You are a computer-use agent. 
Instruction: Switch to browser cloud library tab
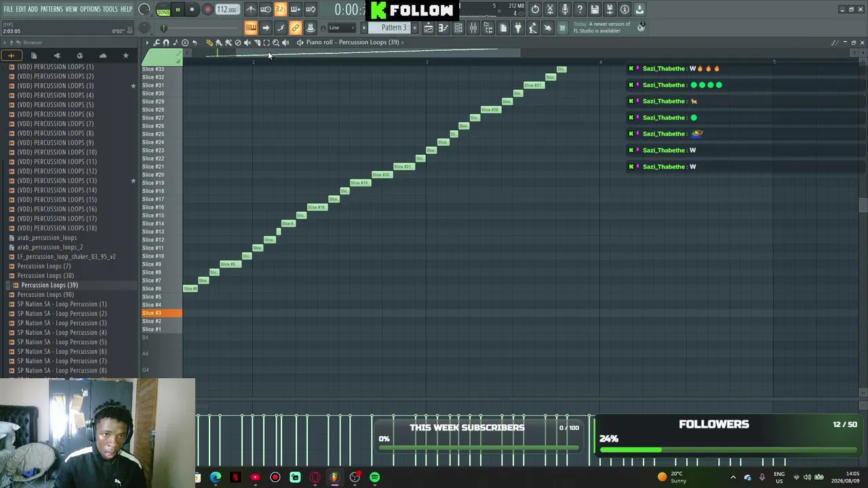pos(102,56)
